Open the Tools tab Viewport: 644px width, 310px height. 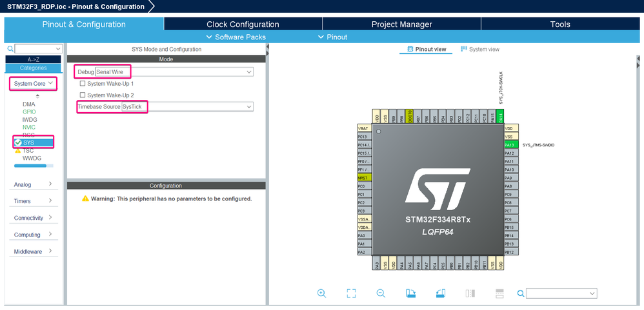(x=560, y=24)
